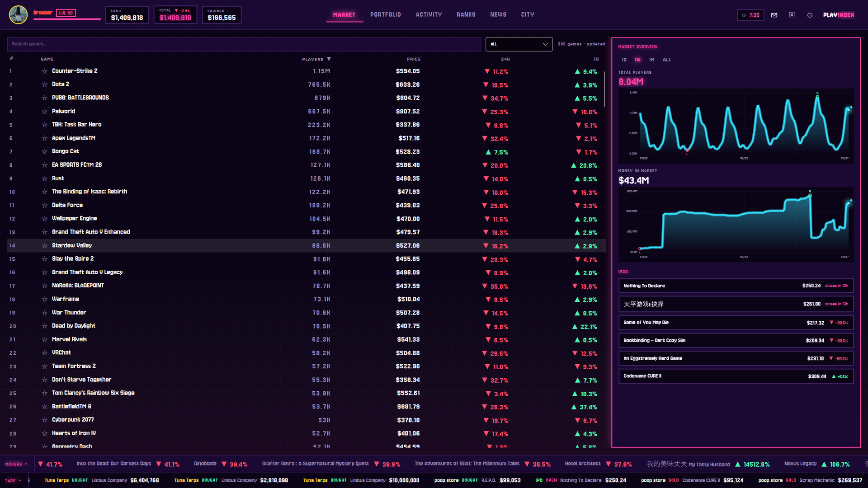Star PUBG: BATTLEGROUNDS as favorite

coord(45,98)
